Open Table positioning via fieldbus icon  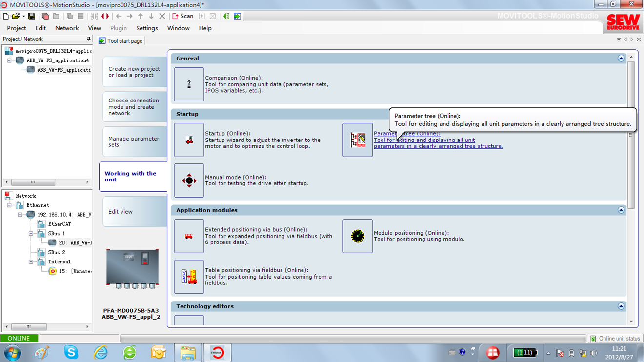click(189, 277)
